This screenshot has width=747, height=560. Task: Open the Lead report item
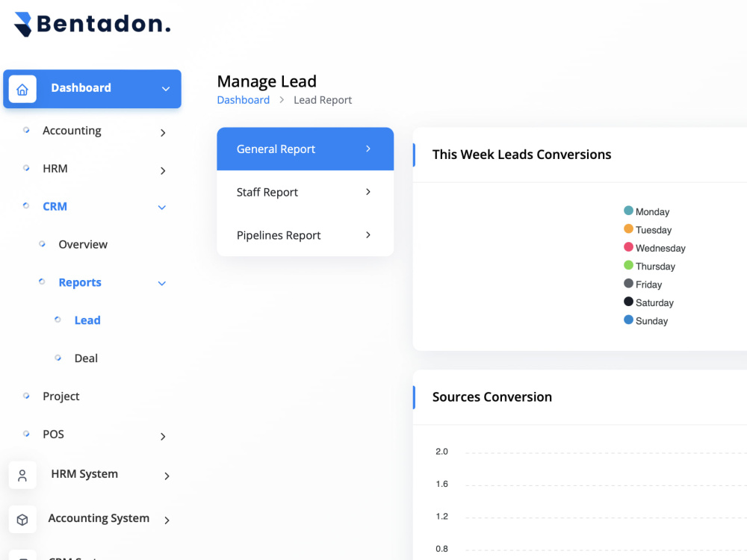point(87,320)
